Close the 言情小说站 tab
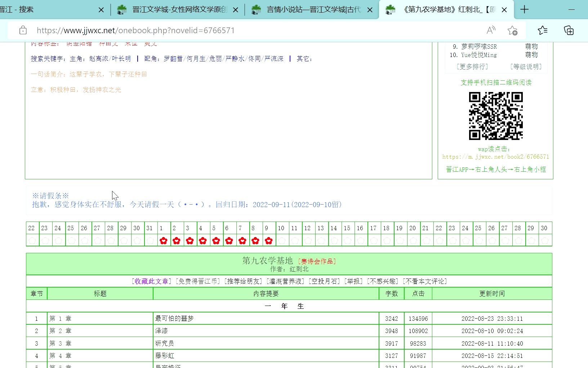The height and width of the screenshot is (368, 588). coord(370,10)
